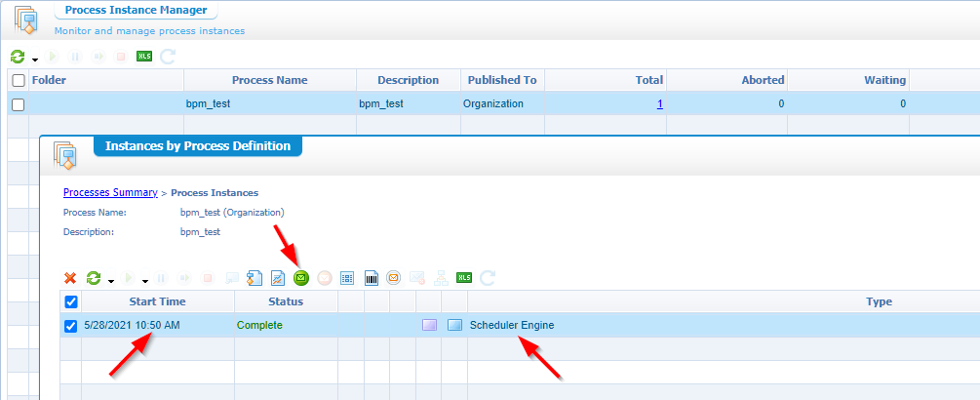Refresh instances using the green refresh icon
Viewport: 980px width, 400px height.
[94, 278]
